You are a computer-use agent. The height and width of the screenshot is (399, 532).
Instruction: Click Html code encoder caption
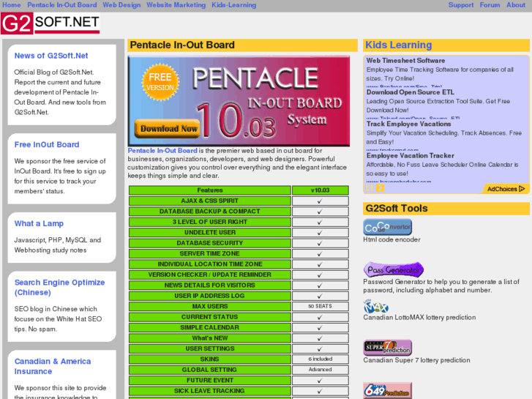(391, 239)
